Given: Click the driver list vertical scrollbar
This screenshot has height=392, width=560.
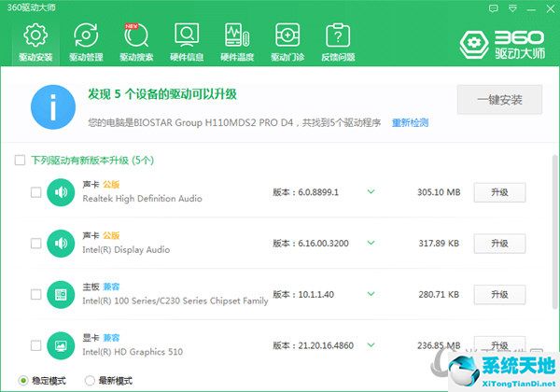Looking at the screenshot, I should pyautogui.click(x=554, y=232).
